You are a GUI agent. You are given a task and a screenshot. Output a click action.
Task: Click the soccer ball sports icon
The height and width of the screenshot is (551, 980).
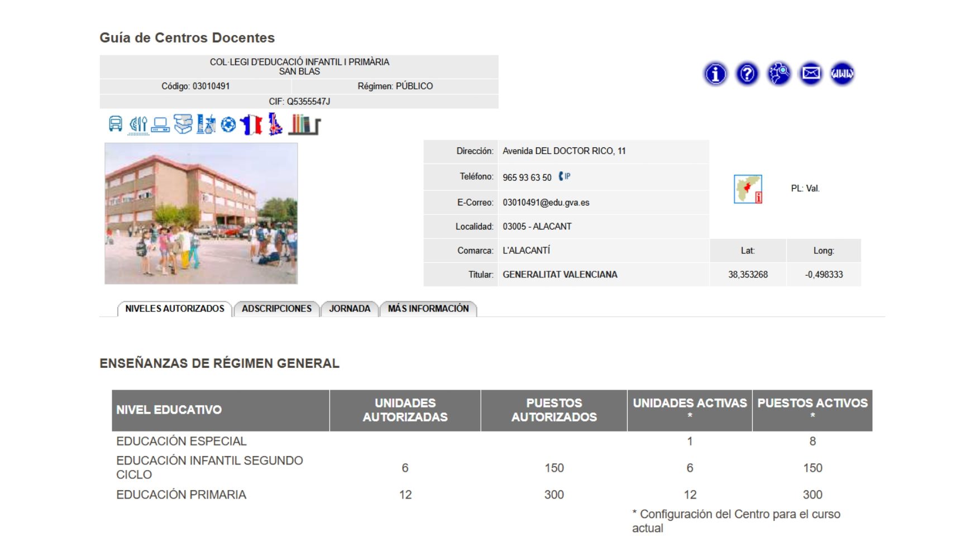228,124
